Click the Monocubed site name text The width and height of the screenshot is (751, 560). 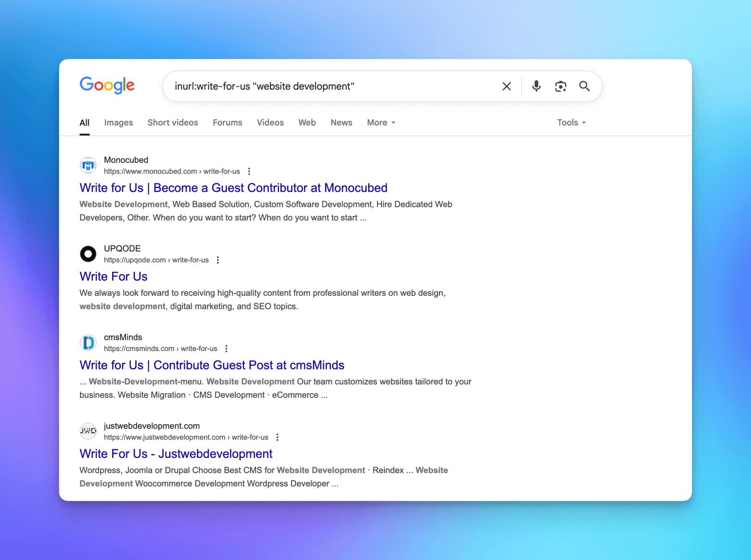pos(126,160)
